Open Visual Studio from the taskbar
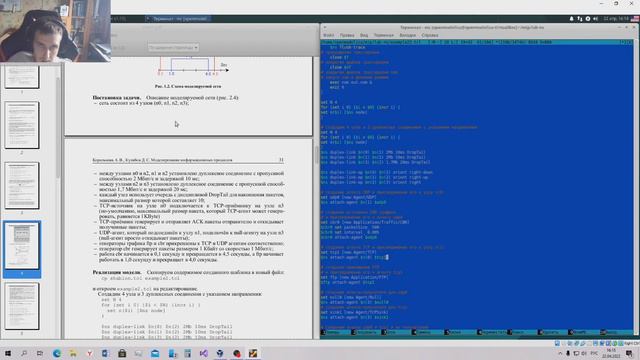This screenshot has width=640, height=360. [x=204, y=353]
